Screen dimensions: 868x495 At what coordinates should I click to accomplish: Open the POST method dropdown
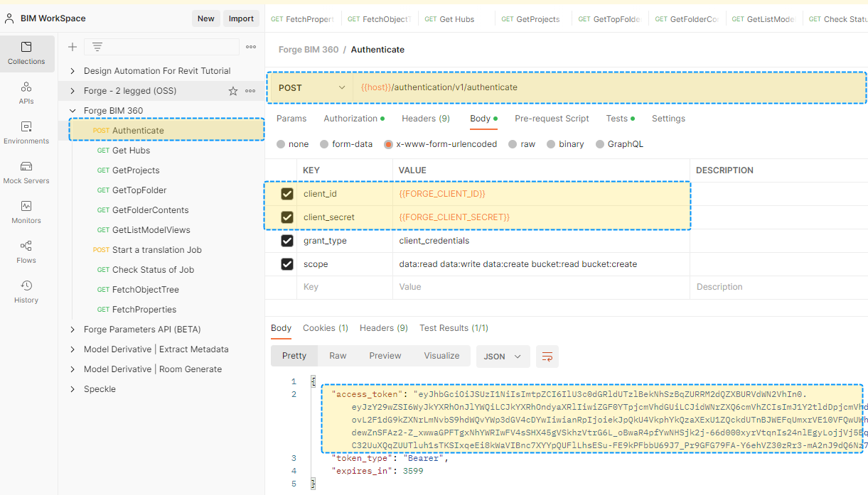click(311, 88)
